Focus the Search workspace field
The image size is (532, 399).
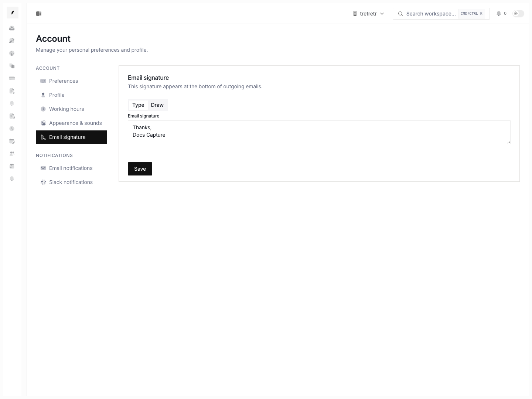coord(441,14)
